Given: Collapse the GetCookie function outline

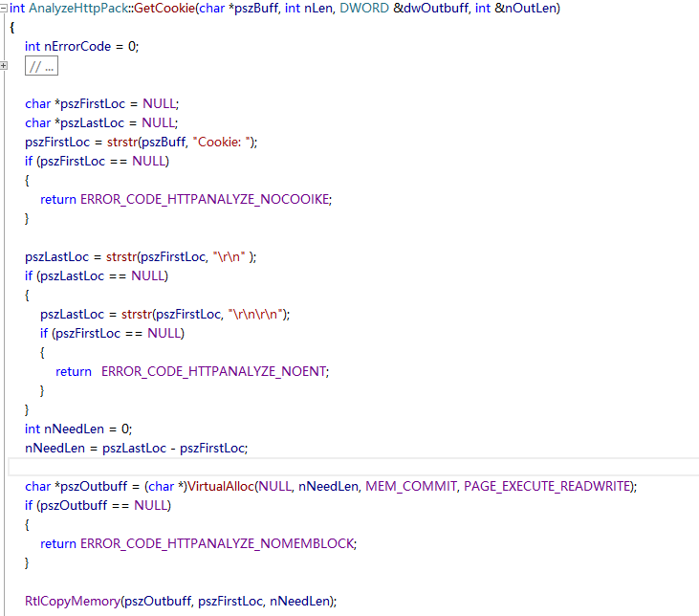Looking at the screenshot, I should (4, 8).
